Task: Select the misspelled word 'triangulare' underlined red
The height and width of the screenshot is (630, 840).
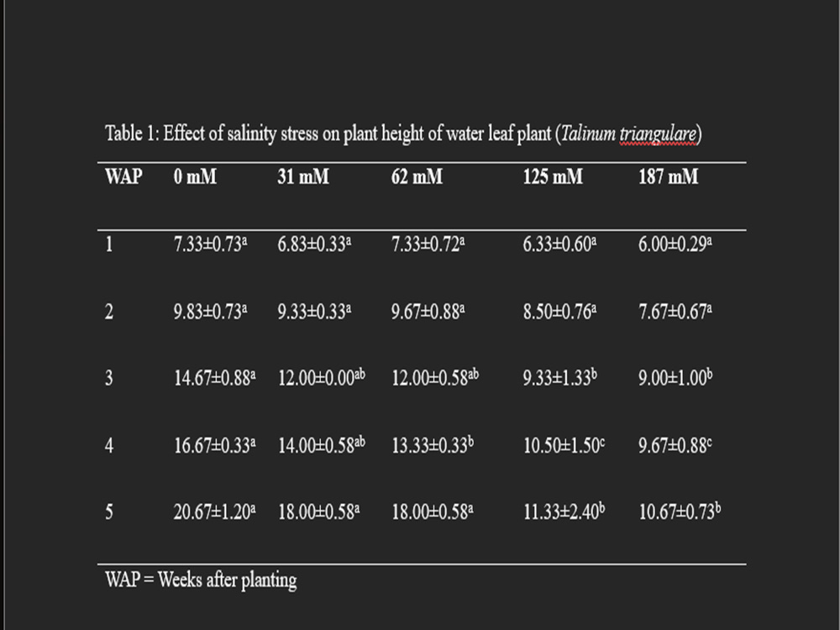Action: [x=658, y=134]
